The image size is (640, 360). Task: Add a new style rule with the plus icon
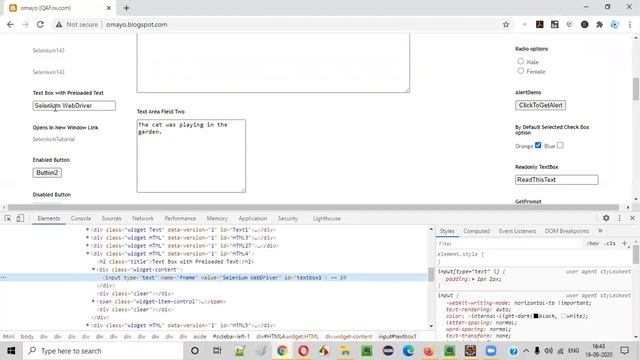pyautogui.click(x=624, y=243)
